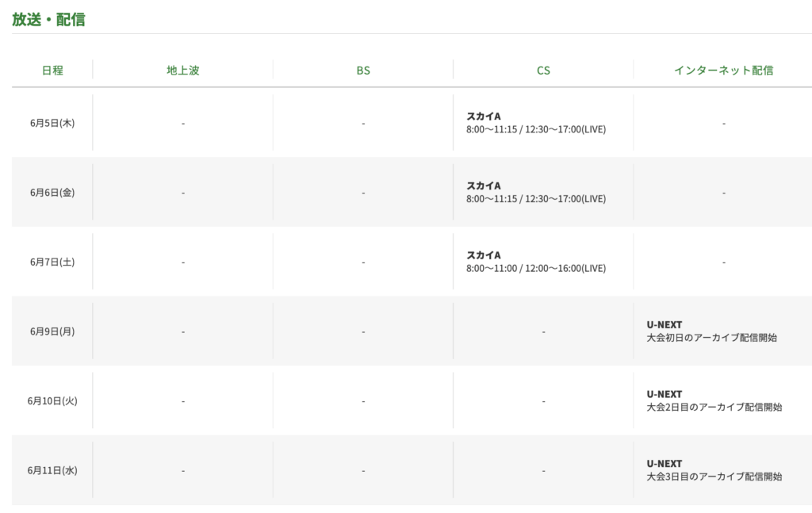Click the 6月10日(火) date cell
The width and height of the screenshot is (812, 513).
point(52,400)
